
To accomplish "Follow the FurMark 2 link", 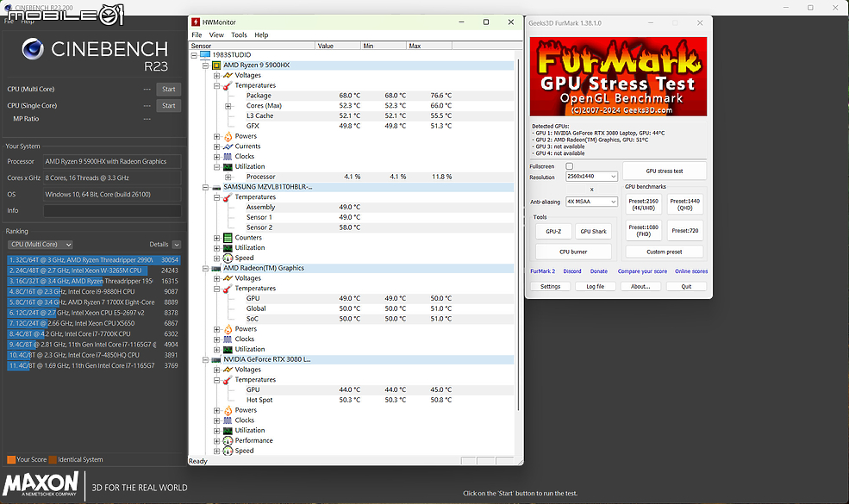I will pyautogui.click(x=542, y=271).
